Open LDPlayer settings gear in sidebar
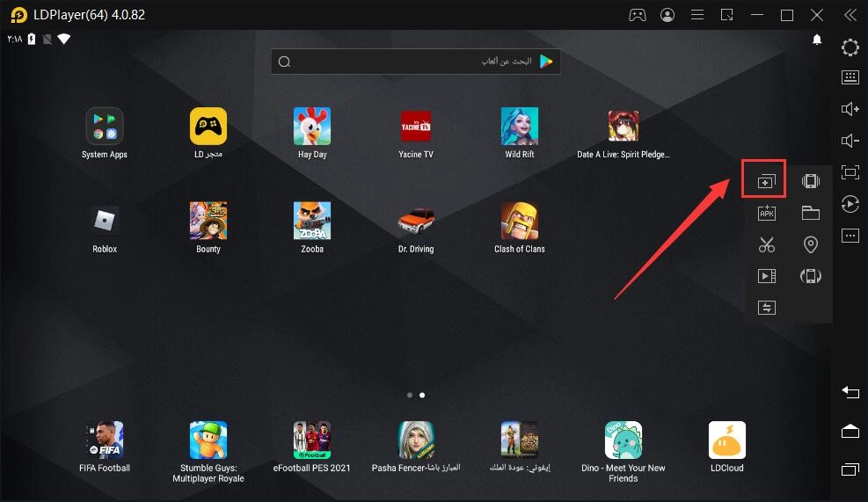Image resolution: width=868 pixels, height=502 pixels. pyautogui.click(x=850, y=47)
